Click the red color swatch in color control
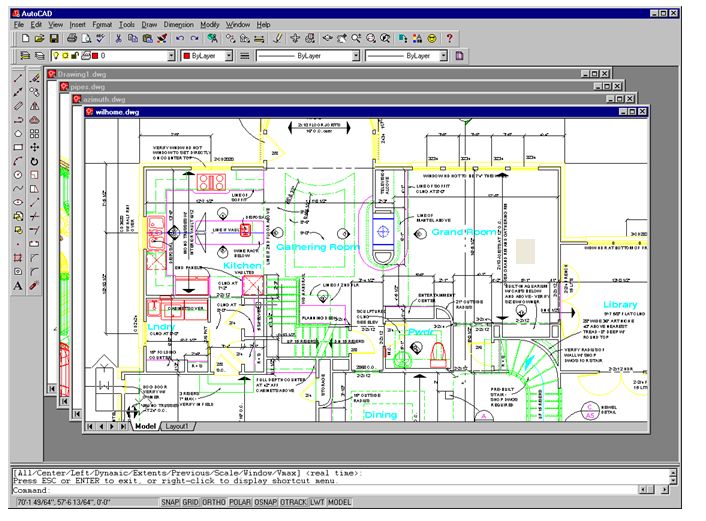Viewport: 706px width, 521px height. [x=187, y=57]
